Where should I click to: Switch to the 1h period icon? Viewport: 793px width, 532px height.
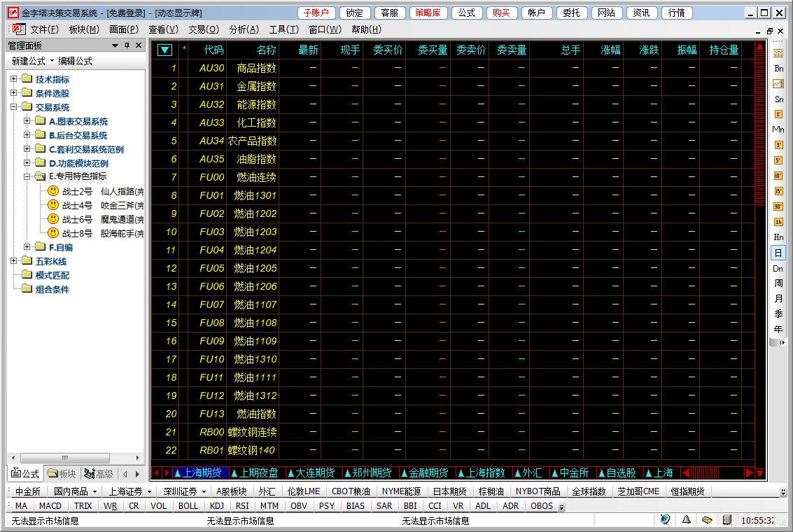tap(778, 222)
